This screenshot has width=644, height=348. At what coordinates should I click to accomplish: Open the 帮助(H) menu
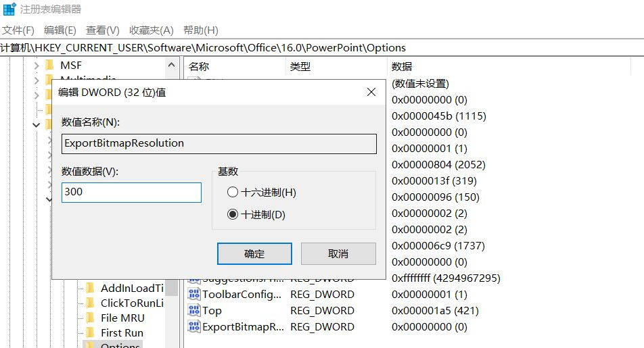(x=200, y=30)
